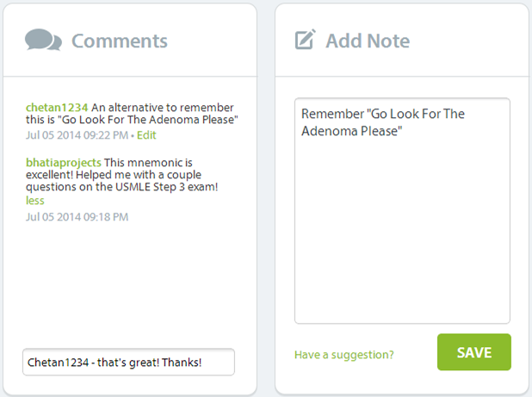Select the Comments heading text
This screenshot has width=532, height=397.
tap(120, 41)
